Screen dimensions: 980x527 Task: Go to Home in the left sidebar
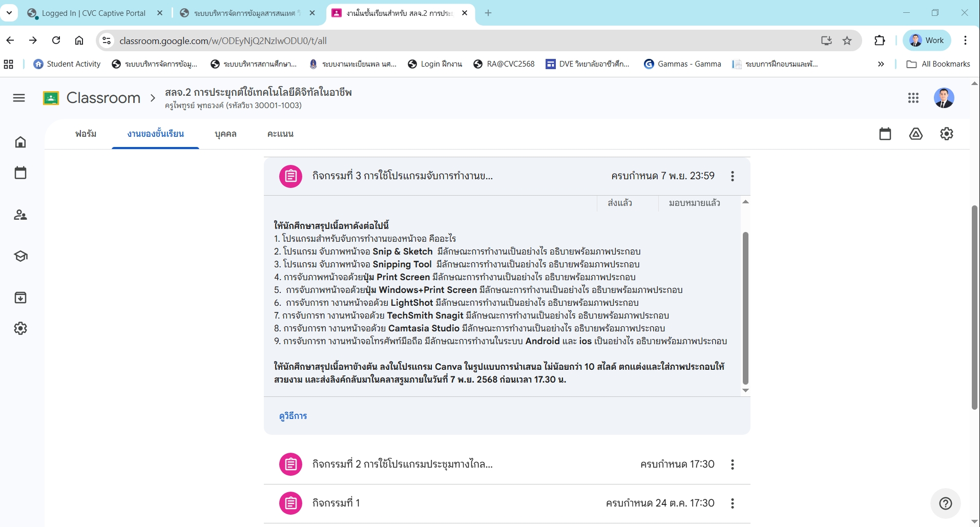pos(20,142)
